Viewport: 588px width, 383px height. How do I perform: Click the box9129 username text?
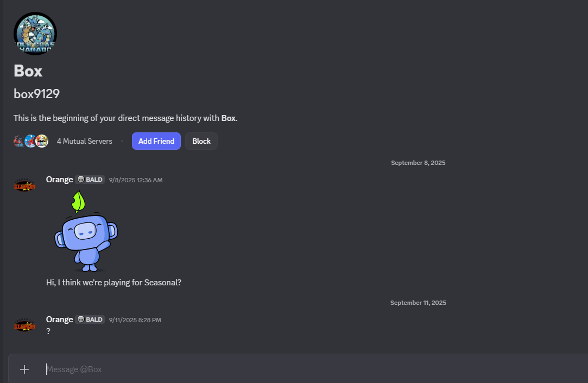[x=36, y=94]
